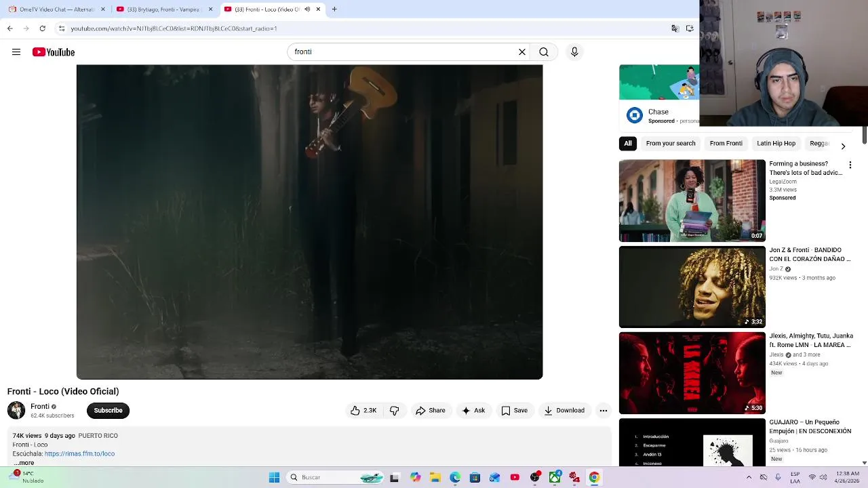
Task: Select the From your search chip
Action: 671,143
